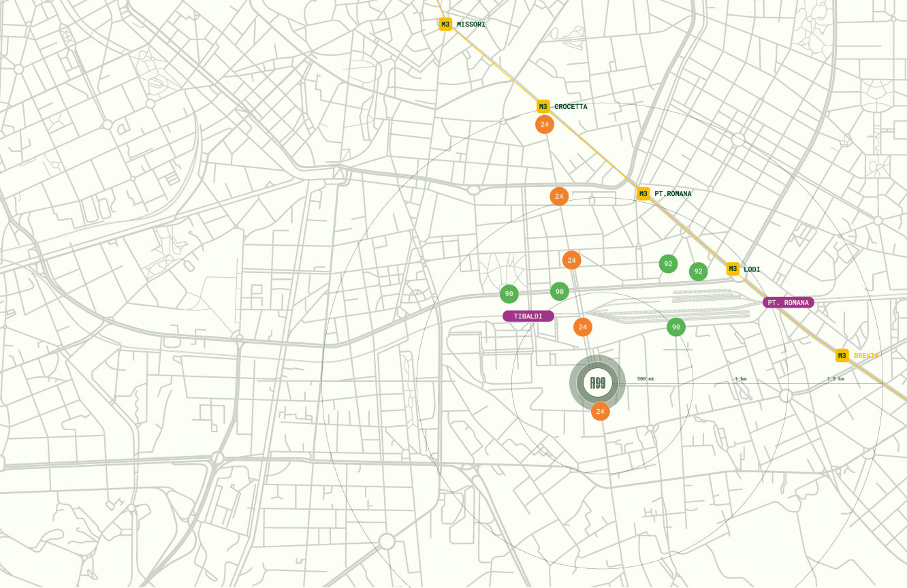Click the 500 mt distance label
907x588 pixels.
[x=646, y=378]
